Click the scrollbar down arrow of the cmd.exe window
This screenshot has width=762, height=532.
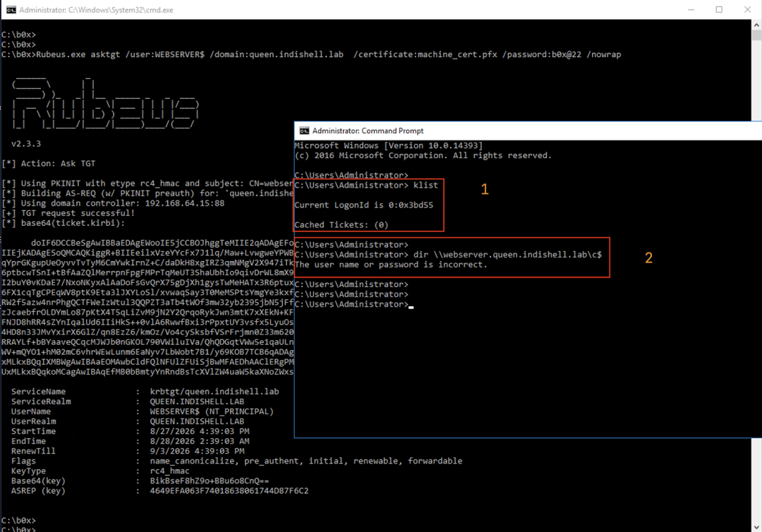(x=756, y=527)
